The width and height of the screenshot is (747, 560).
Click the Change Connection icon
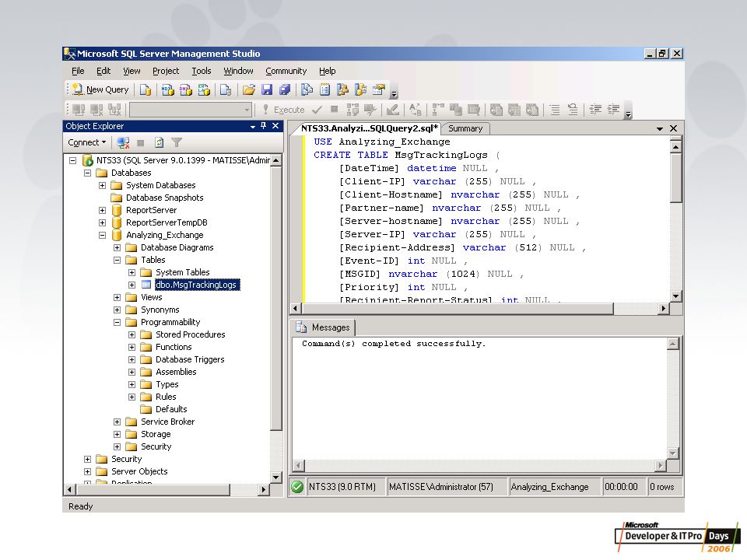tap(115, 110)
